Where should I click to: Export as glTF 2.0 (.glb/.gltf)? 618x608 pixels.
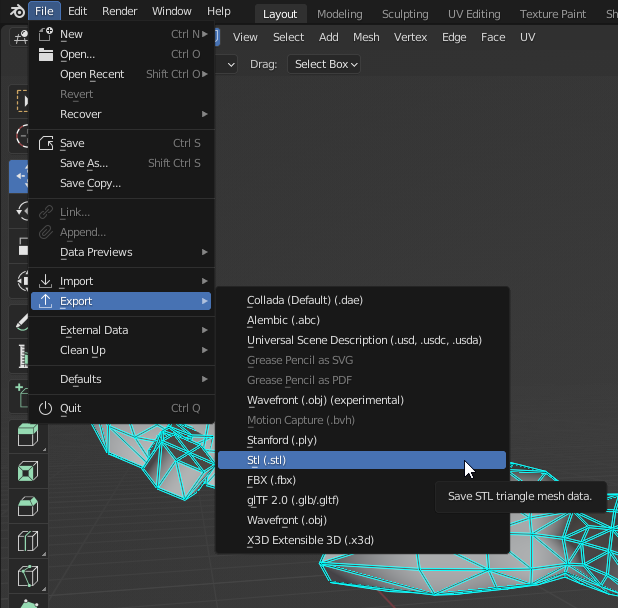click(362, 500)
